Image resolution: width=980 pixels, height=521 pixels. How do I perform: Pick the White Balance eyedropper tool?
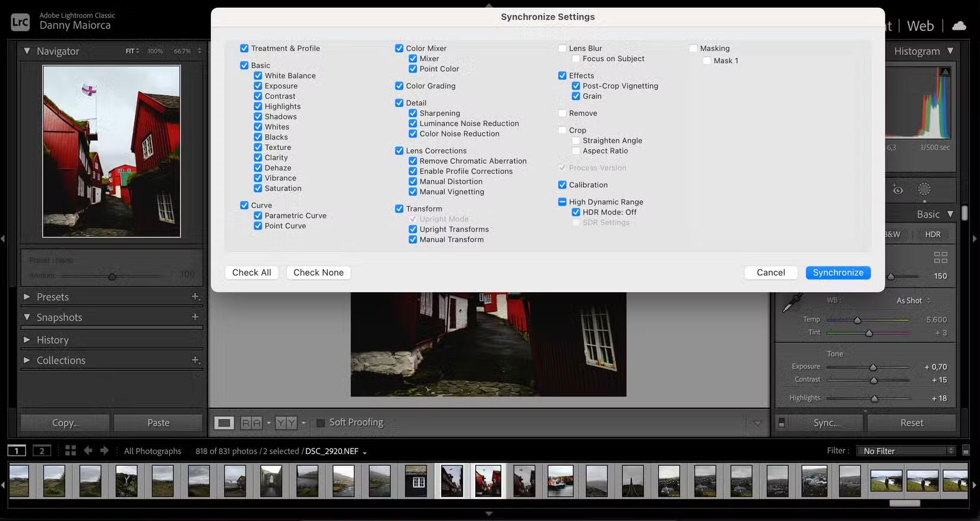point(792,303)
